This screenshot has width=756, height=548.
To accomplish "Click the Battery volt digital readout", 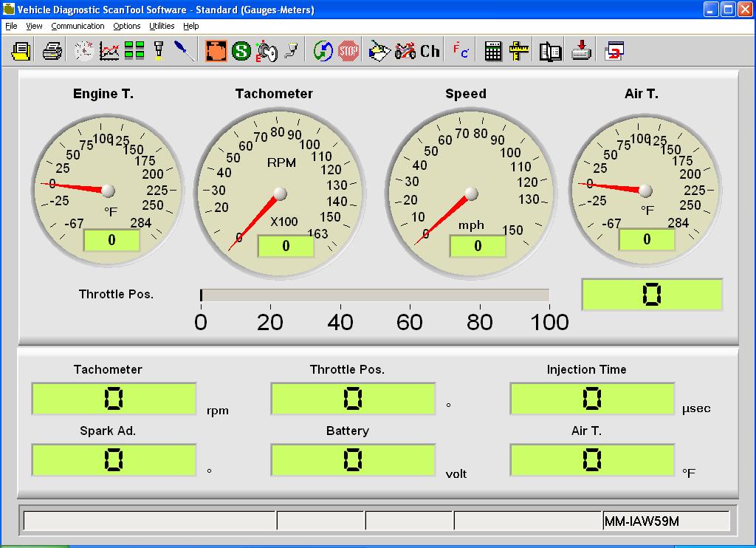I will [353, 460].
